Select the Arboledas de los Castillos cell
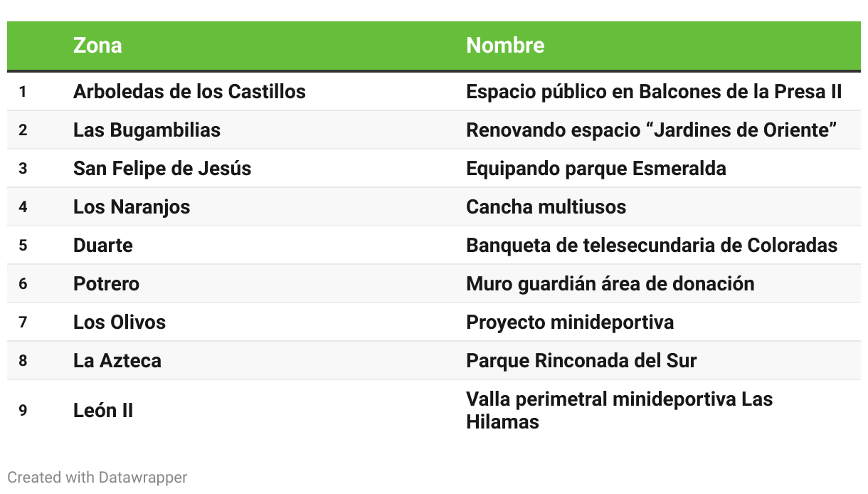Screen dimensions: 868x494 coord(189,92)
